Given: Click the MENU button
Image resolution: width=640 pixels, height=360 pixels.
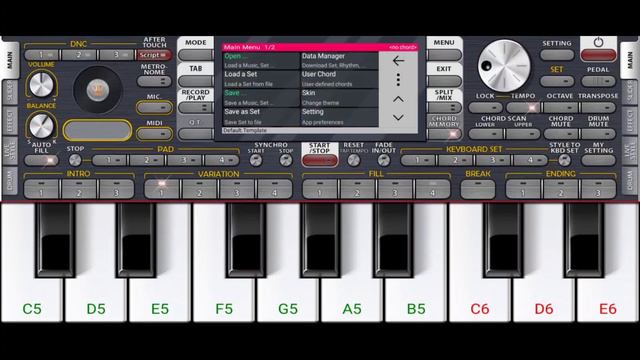Looking at the screenshot, I should pyautogui.click(x=444, y=55).
